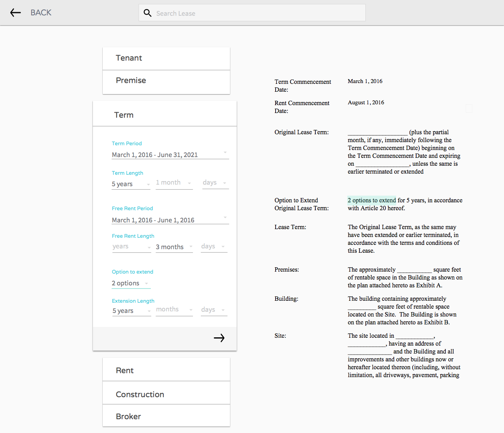Open Extension Length months dropdown
Image resolution: width=504 pixels, height=433 pixels.
click(x=174, y=310)
